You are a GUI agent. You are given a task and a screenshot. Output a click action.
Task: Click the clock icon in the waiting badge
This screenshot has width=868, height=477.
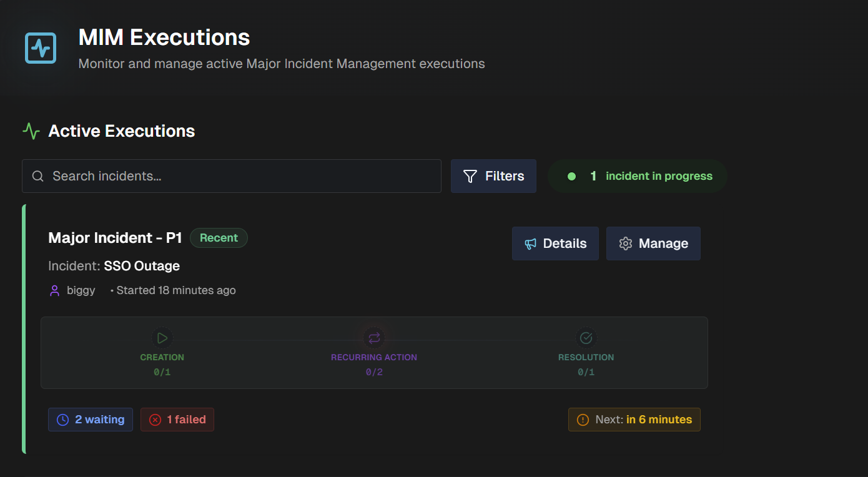click(62, 420)
